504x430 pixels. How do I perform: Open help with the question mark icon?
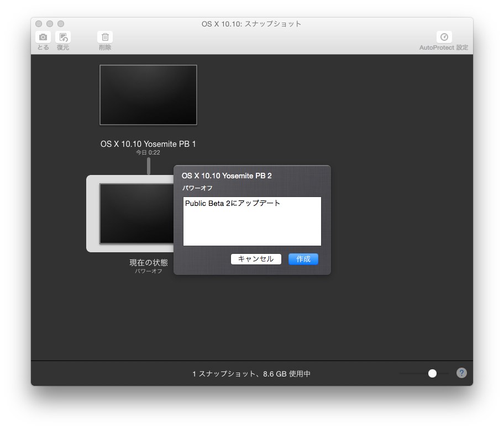[461, 373]
